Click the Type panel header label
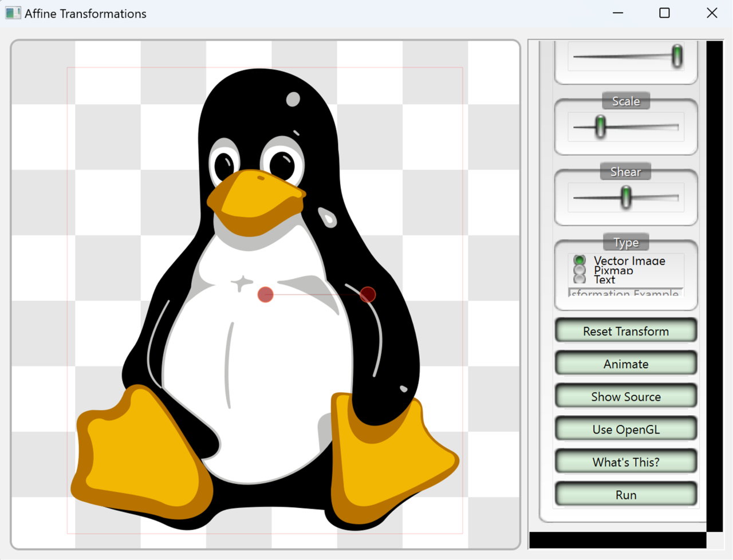This screenshot has width=733, height=560. point(625,242)
